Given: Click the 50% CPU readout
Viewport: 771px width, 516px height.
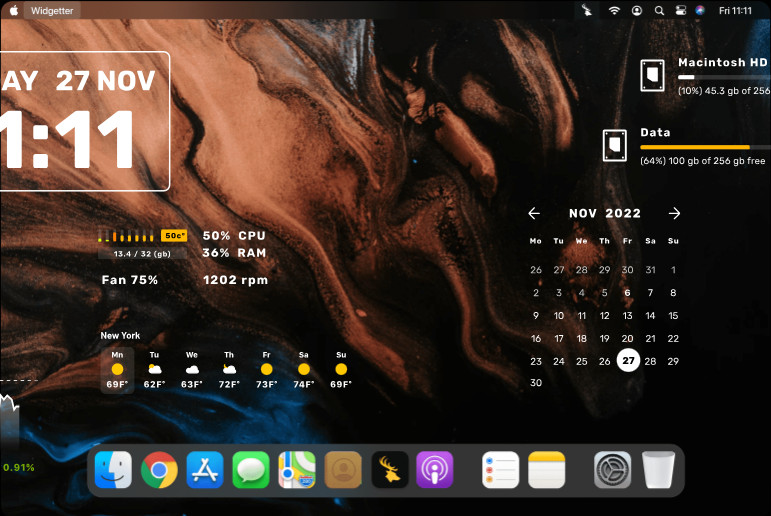Looking at the screenshot, I should point(234,236).
